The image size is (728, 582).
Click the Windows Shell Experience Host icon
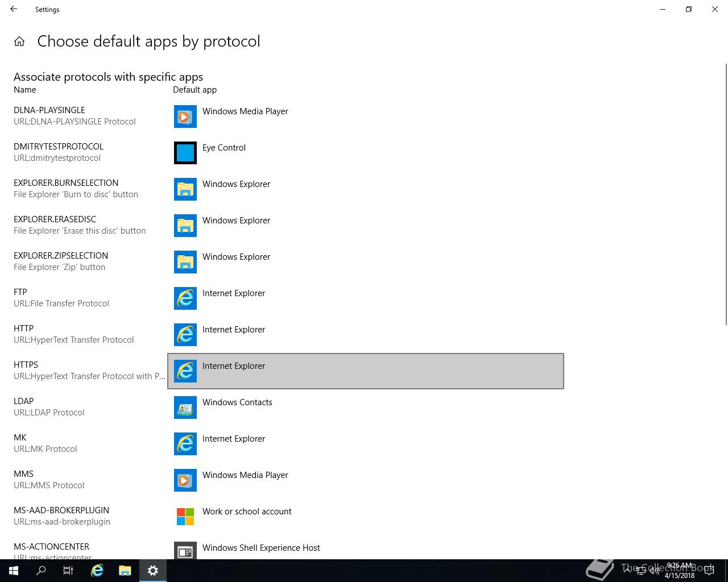click(x=185, y=550)
